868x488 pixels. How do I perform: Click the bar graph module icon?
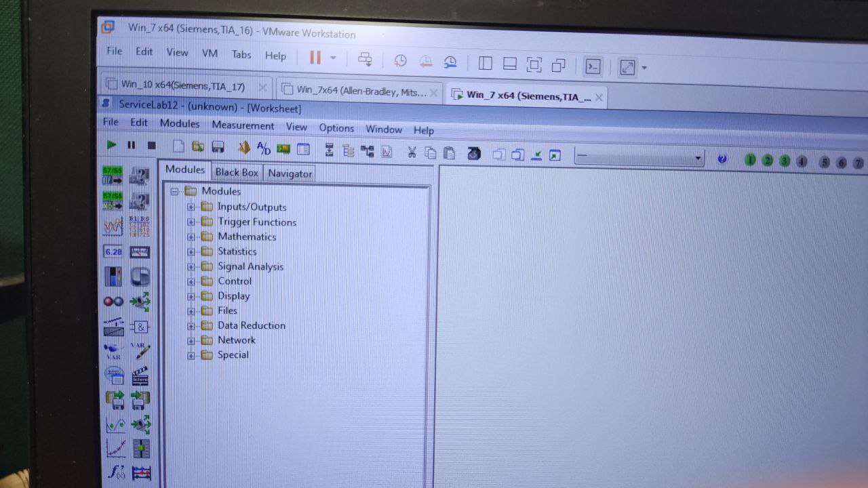[x=113, y=277]
